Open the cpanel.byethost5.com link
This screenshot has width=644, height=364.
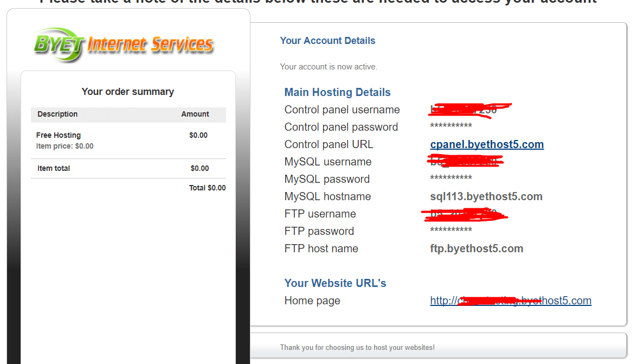click(487, 144)
